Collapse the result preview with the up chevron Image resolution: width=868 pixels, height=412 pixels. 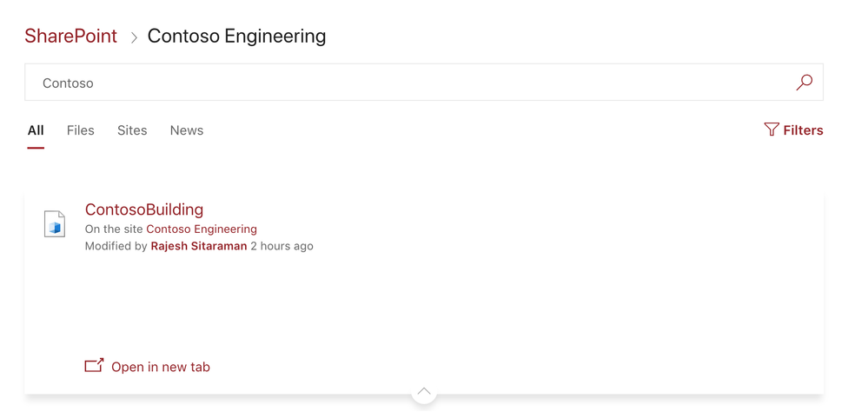click(x=424, y=392)
